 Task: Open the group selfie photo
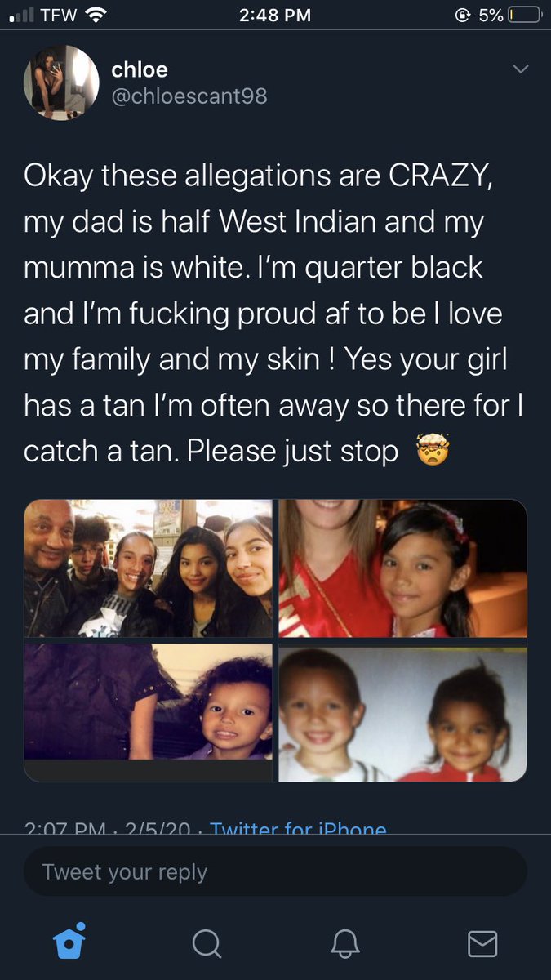(x=148, y=568)
